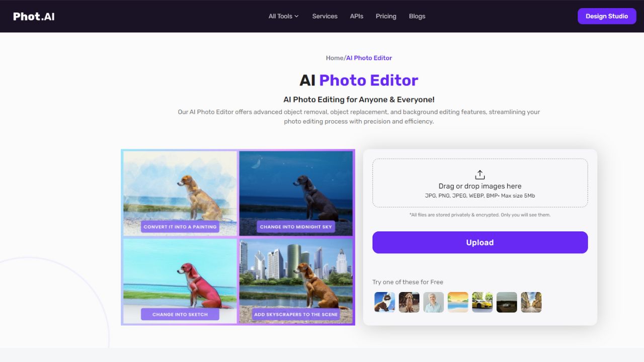
Task: Click the 'All files are stored privately' note
Action: pyautogui.click(x=480, y=215)
